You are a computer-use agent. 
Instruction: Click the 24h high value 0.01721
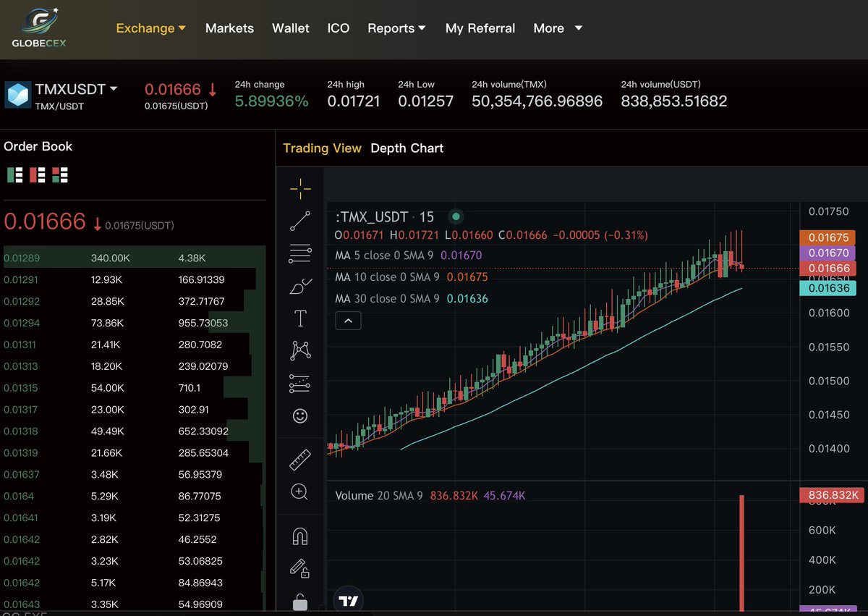[x=354, y=101]
